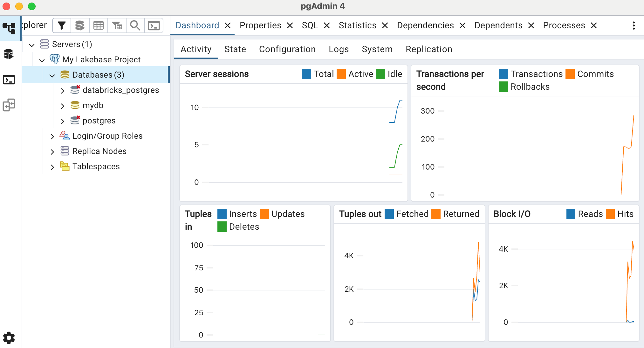Expand the Tablespaces node

[x=53, y=166]
